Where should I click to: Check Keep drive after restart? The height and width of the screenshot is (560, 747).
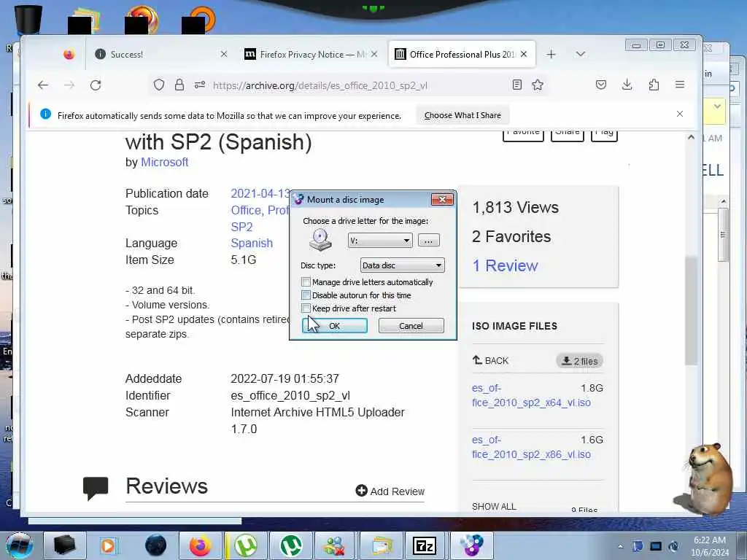click(x=306, y=308)
